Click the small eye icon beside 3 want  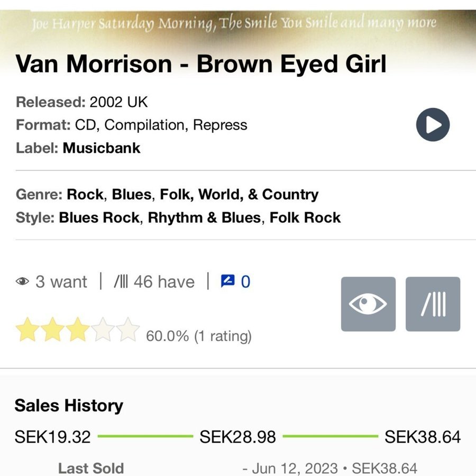click(22, 282)
